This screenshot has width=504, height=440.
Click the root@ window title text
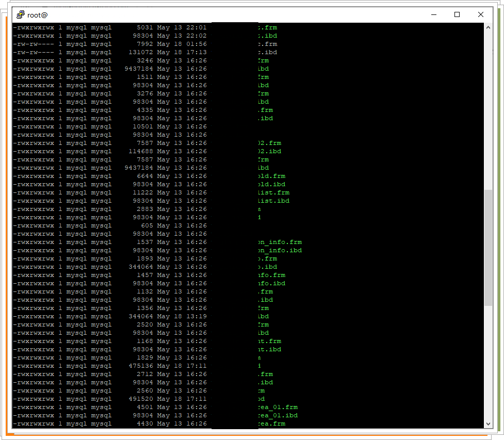click(37, 15)
